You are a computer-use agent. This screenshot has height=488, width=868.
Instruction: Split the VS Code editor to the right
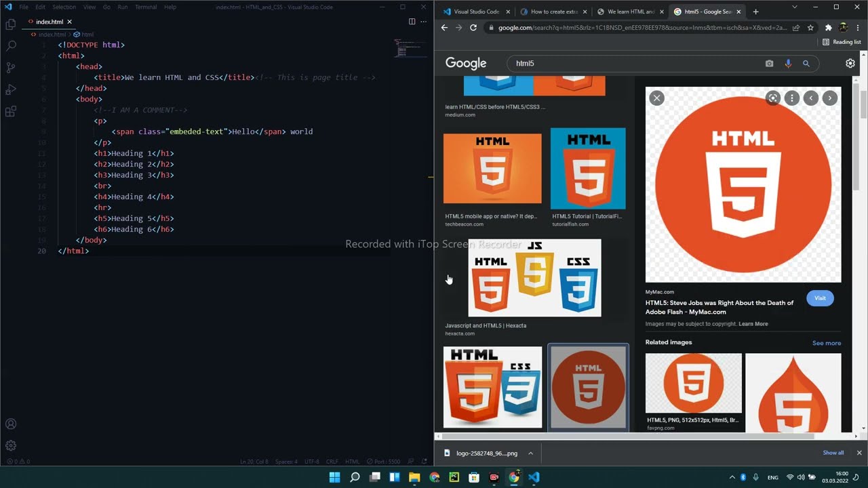[x=412, y=22]
